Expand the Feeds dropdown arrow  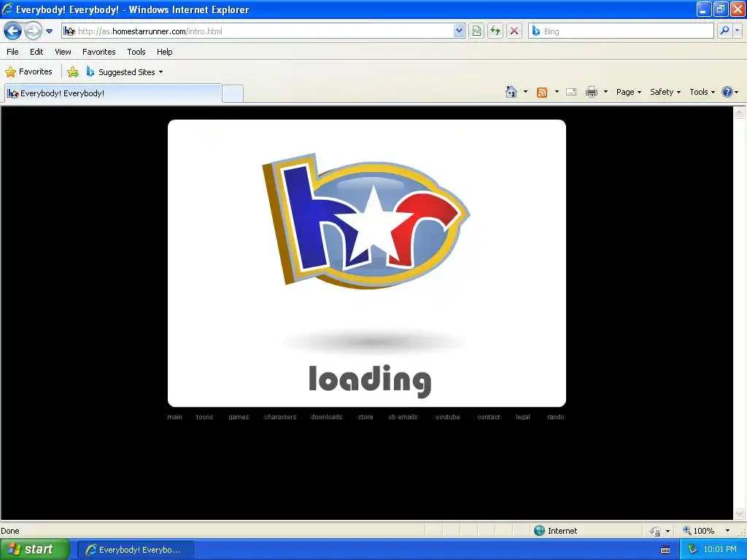click(x=557, y=92)
